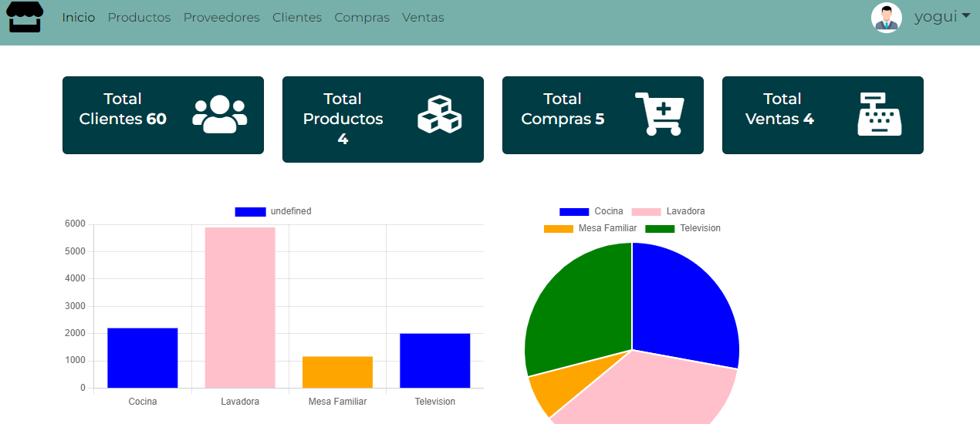Click the 3000 y-axis value
This screenshot has width=980, height=424.
tap(75, 306)
